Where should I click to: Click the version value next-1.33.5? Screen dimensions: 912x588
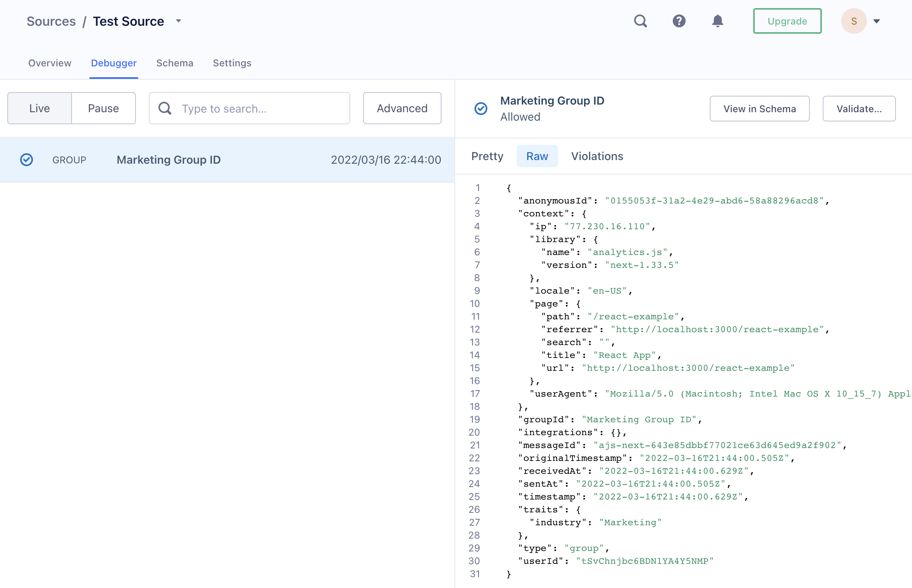[642, 265]
